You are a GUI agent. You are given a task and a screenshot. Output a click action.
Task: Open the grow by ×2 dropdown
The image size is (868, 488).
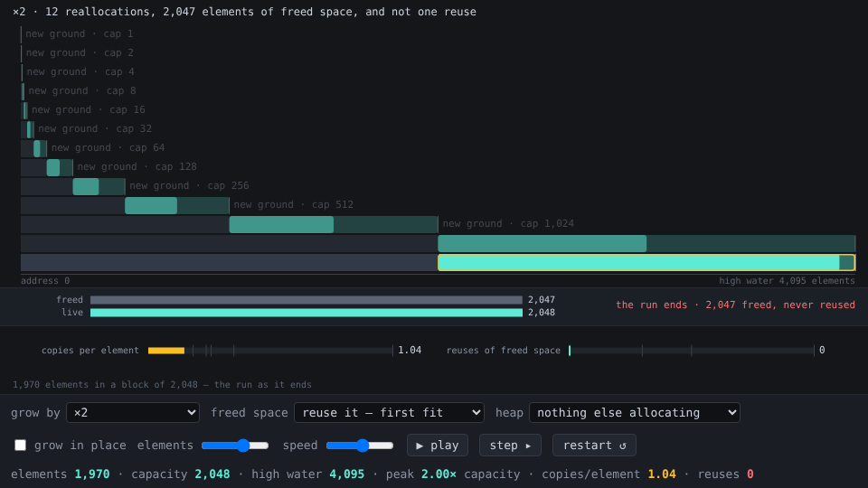pos(133,413)
